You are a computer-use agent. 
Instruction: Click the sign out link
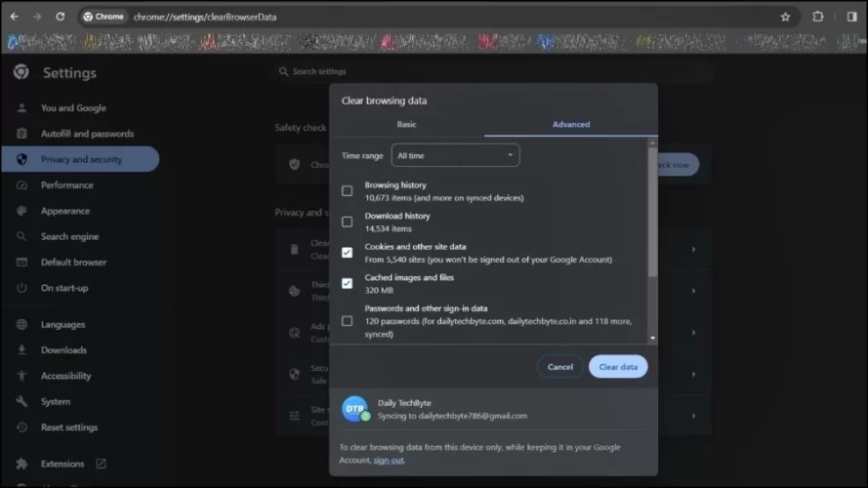[x=389, y=460]
